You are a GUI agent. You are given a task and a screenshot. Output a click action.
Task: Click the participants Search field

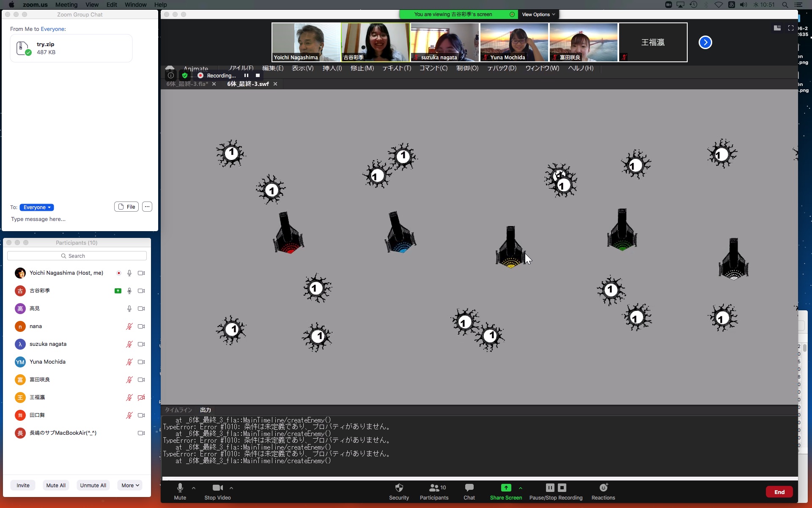tap(77, 256)
